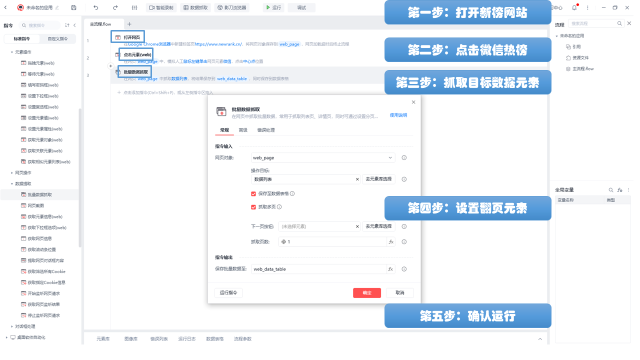Click the fx icon in global variables panel

[x=620, y=190]
